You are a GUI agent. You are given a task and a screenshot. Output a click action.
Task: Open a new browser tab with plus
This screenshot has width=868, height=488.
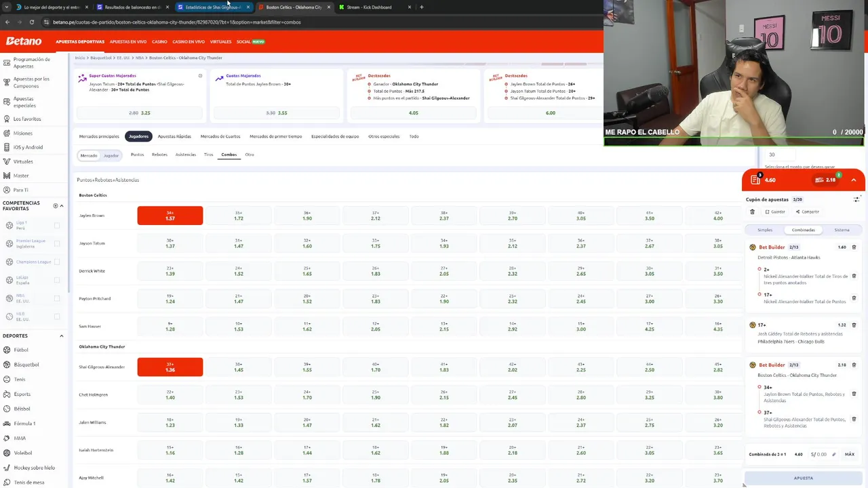click(x=421, y=7)
